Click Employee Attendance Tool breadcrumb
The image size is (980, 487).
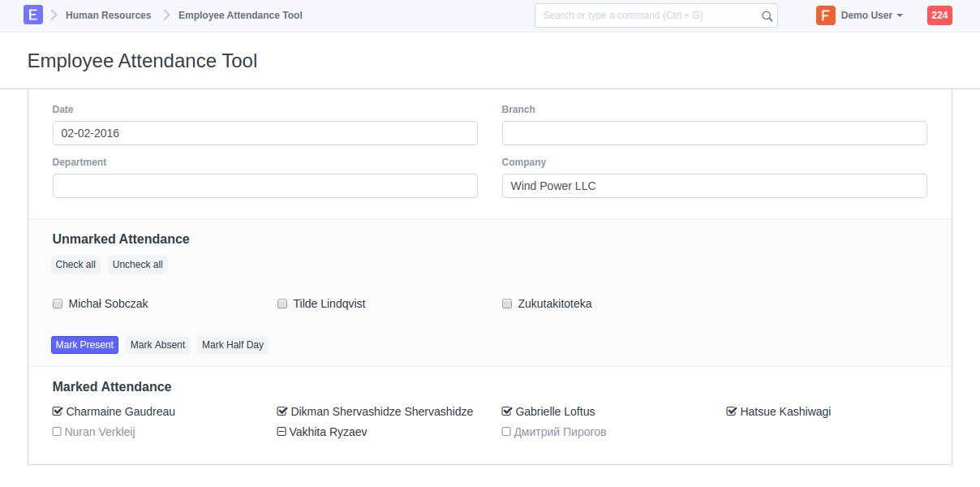(240, 15)
